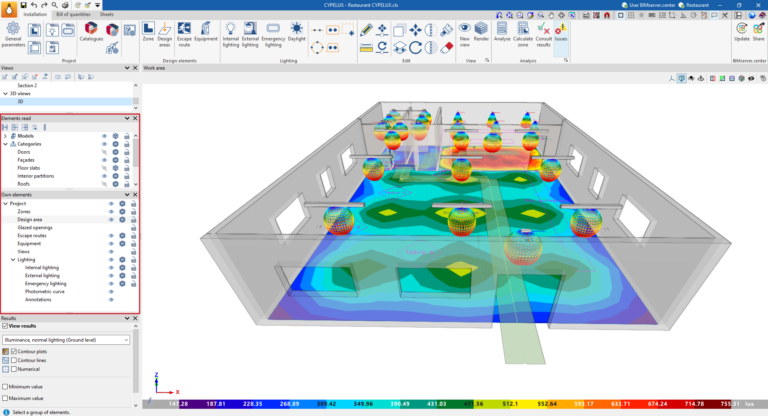This screenshot has width=768, height=416.
Task: Click the Elements read panel scrollbar
Action: (x=136, y=152)
